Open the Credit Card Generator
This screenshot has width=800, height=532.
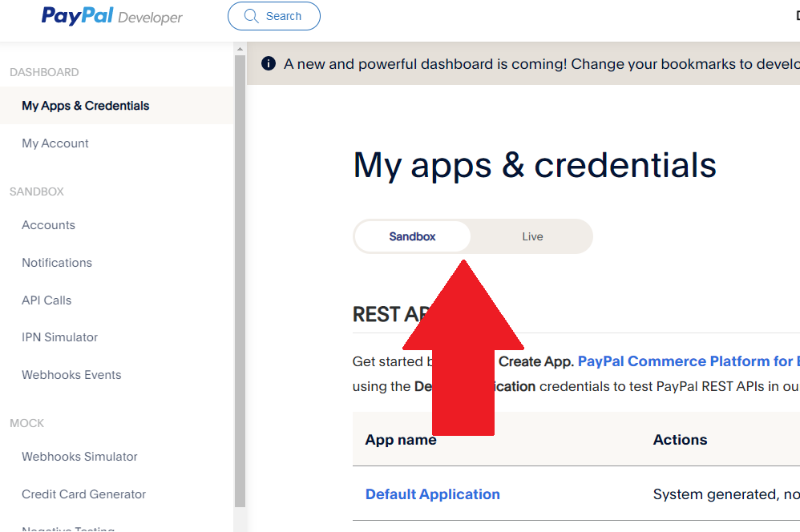pos(83,494)
